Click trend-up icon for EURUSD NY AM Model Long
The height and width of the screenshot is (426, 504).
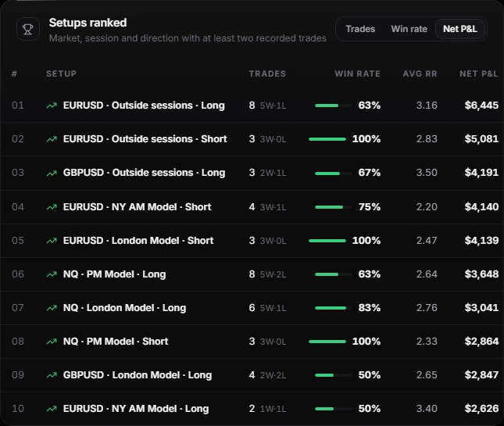52,409
